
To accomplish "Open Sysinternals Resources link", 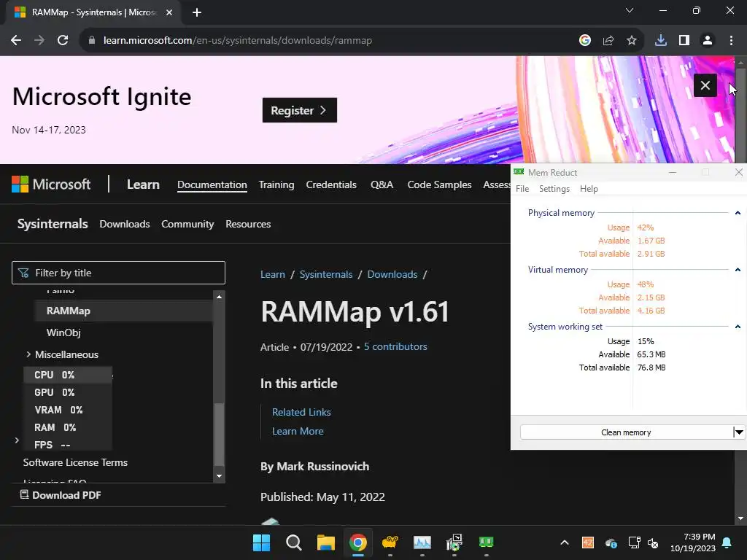I will [x=248, y=224].
